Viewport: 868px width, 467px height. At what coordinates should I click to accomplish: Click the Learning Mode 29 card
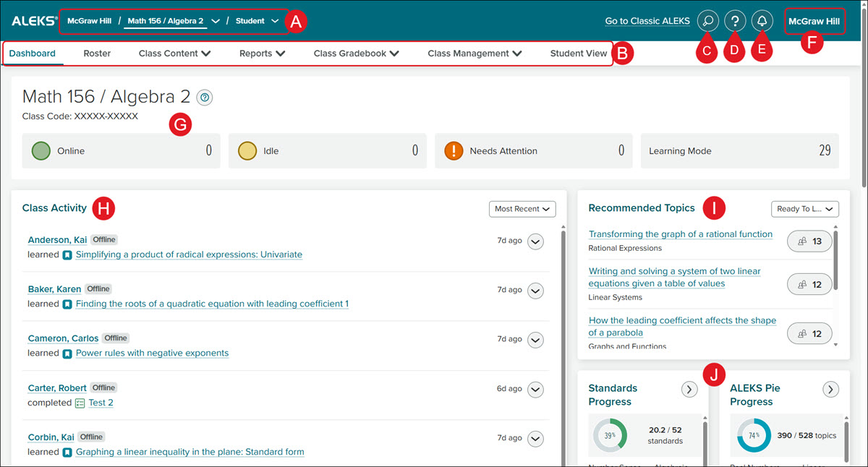pyautogui.click(x=739, y=151)
